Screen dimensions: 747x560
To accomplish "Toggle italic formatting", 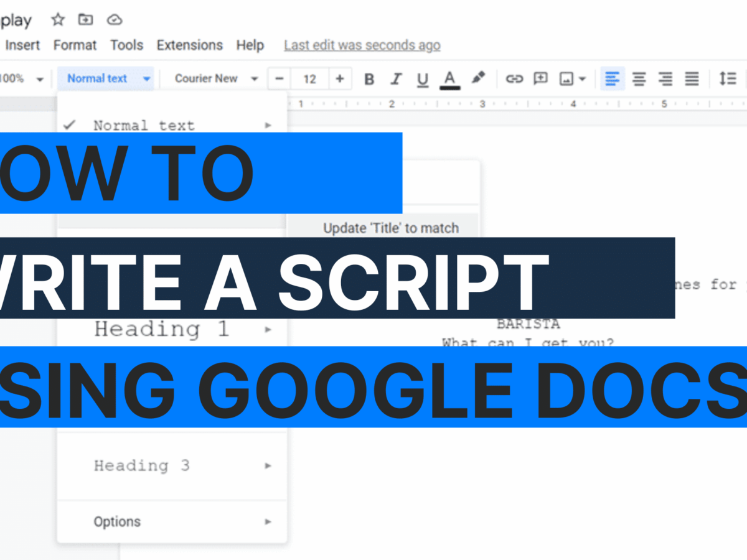I will coord(396,79).
